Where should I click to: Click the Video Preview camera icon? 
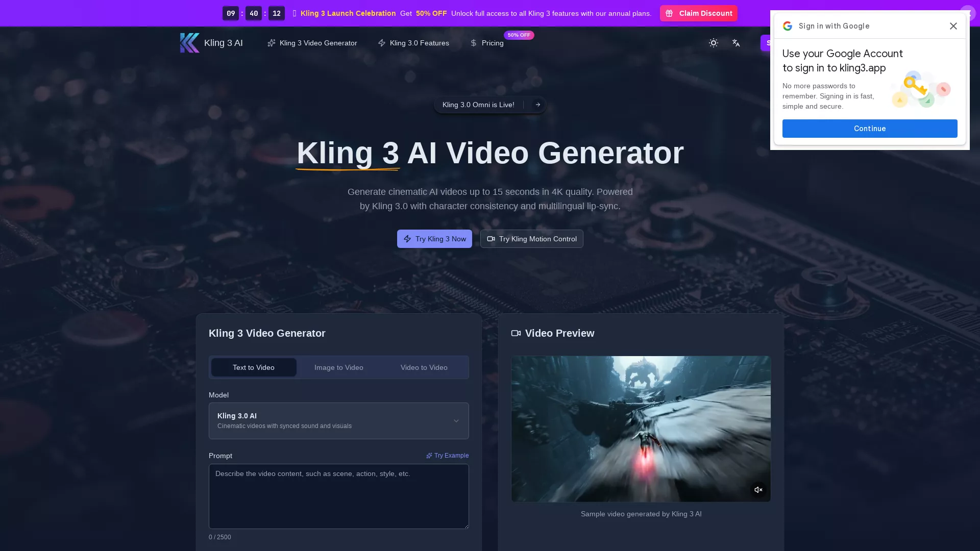pyautogui.click(x=516, y=333)
